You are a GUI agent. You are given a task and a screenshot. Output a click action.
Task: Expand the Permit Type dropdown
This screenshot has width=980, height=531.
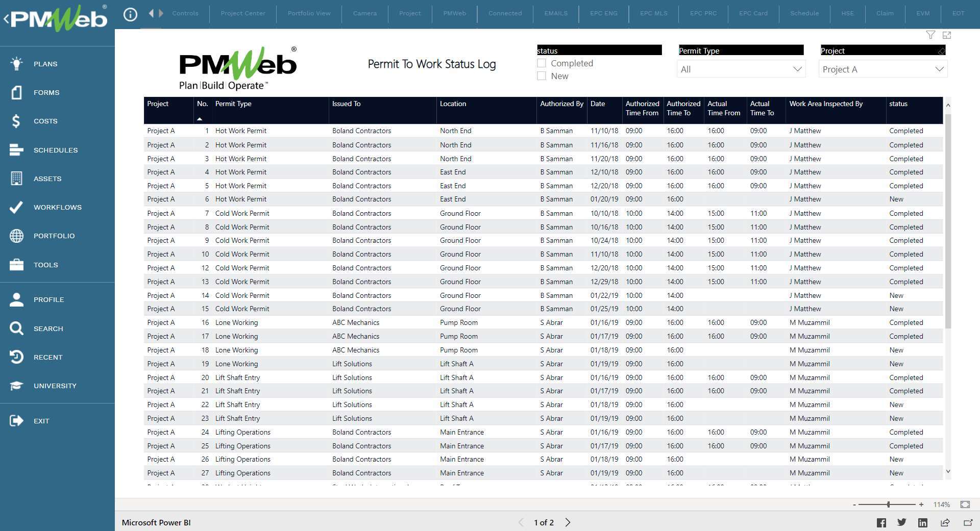pyautogui.click(x=797, y=69)
